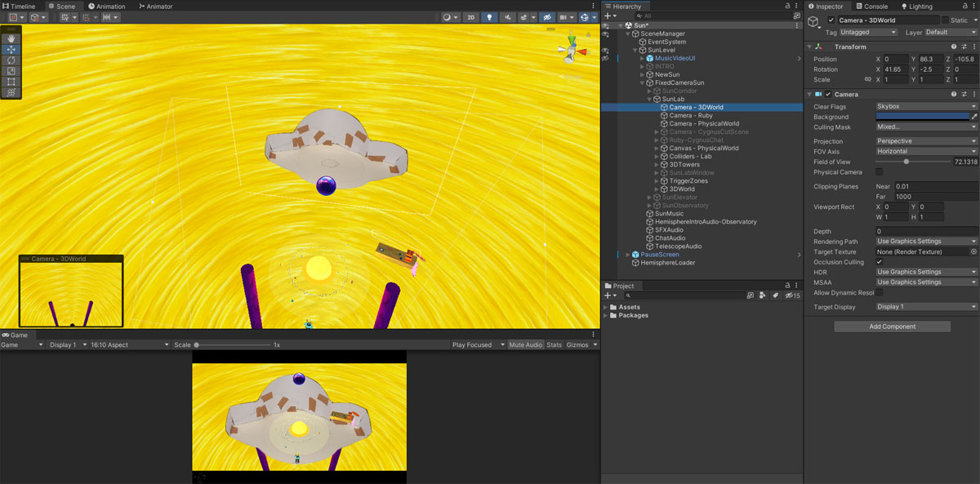Image resolution: width=980 pixels, height=484 pixels.
Task: Open the Layer dropdown
Action: coord(951,32)
